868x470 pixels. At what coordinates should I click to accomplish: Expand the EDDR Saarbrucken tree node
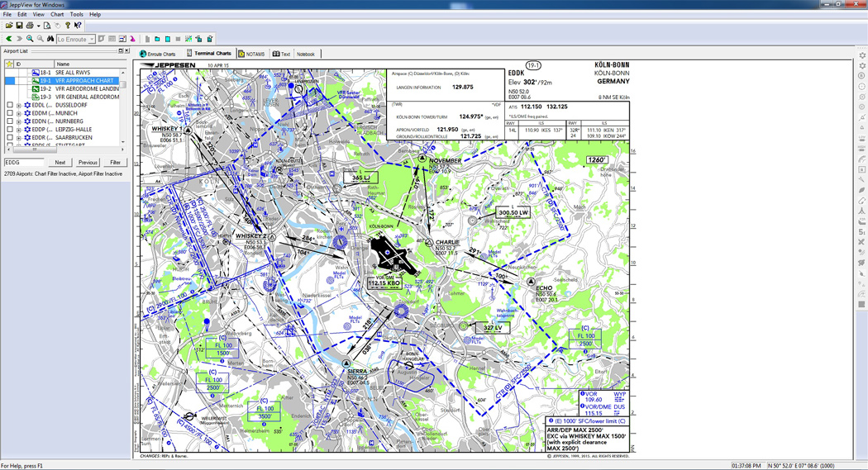[19, 138]
